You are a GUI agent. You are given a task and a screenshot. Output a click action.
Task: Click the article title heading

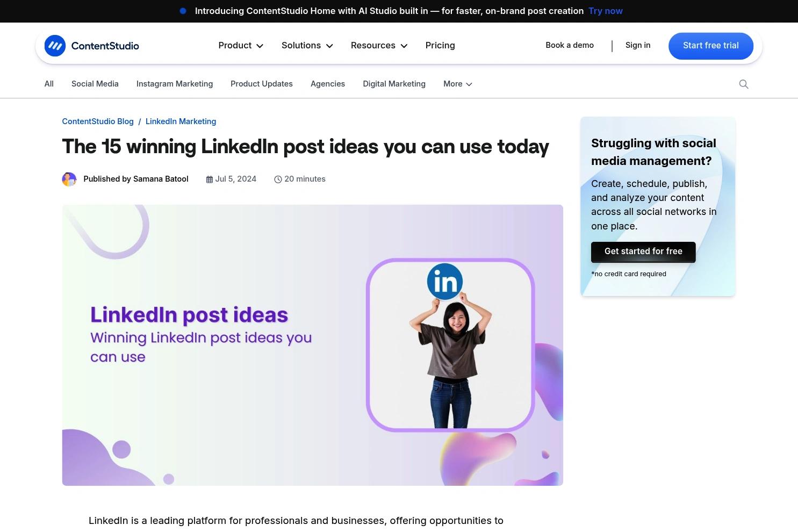click(x=305, y=147)
